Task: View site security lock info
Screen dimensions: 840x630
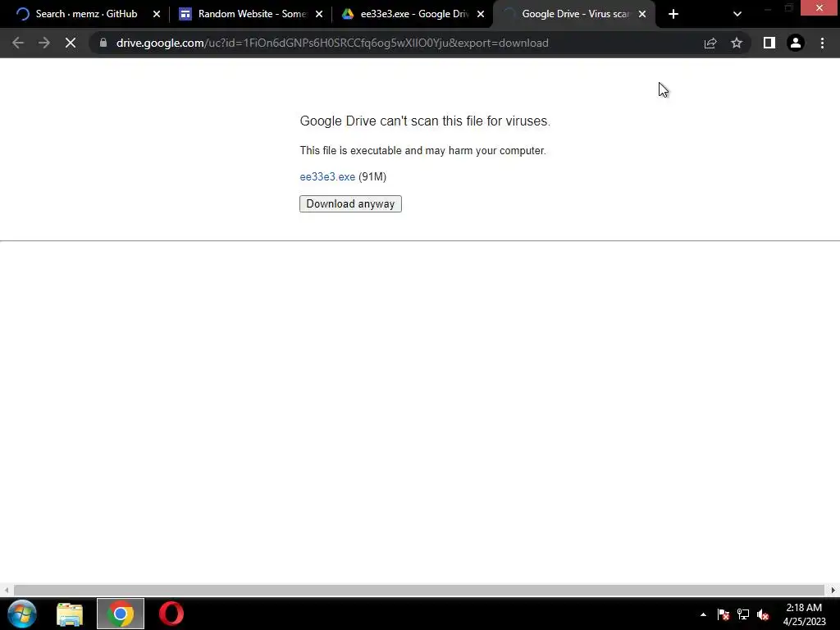Action: (x=103, y=43)
